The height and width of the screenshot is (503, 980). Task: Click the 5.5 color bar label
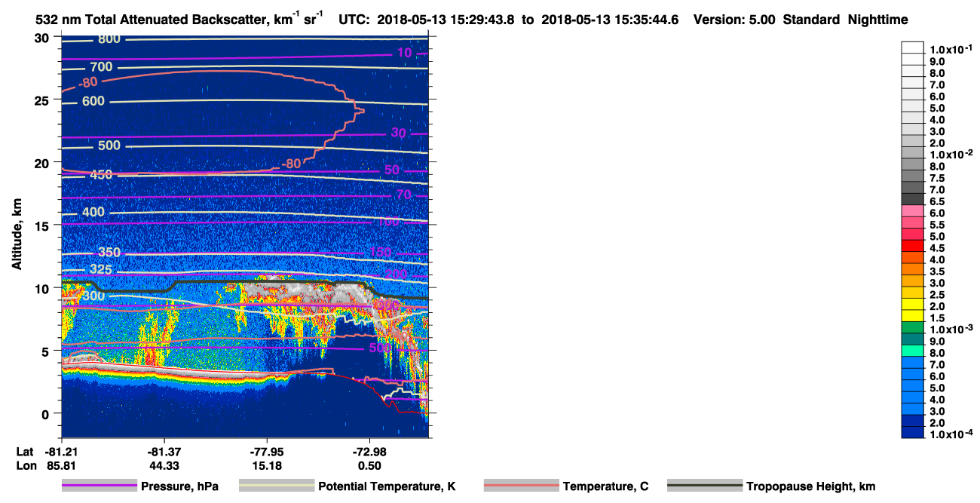click(x=937, y=225)
